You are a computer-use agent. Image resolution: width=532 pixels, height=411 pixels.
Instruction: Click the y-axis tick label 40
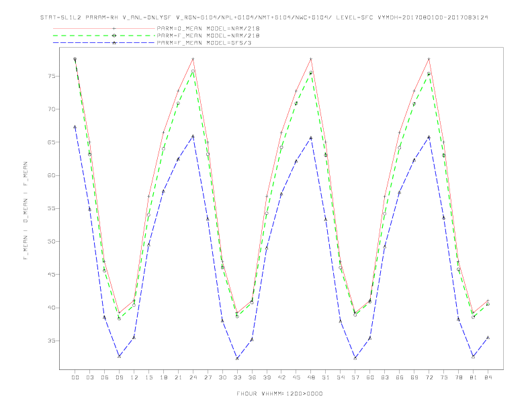pos(52,308)
